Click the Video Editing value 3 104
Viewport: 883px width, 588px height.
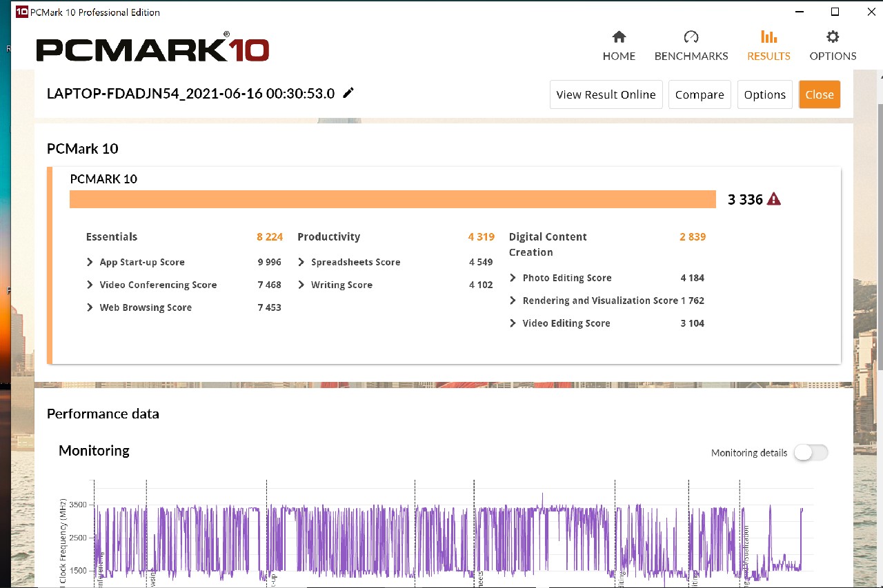click(x=692, y=323)
